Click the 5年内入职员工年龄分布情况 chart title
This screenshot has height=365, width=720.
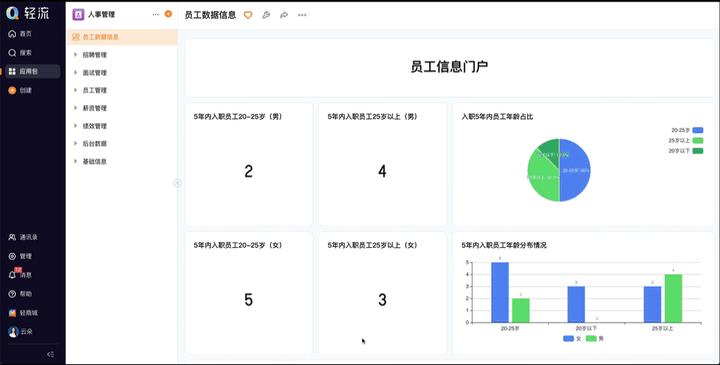pos(504,245)
